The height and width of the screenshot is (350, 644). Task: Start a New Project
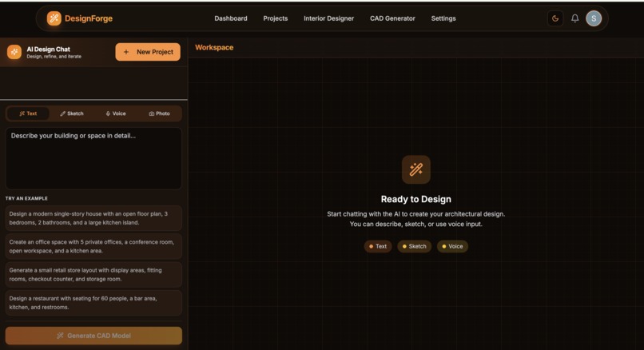click(x=148, y=52)
